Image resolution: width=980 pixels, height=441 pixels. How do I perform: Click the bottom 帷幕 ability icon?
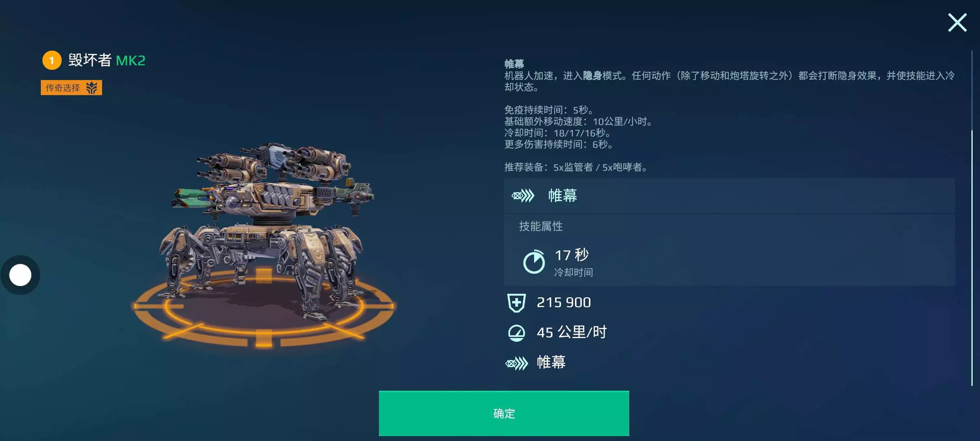[x=517, y=363]
